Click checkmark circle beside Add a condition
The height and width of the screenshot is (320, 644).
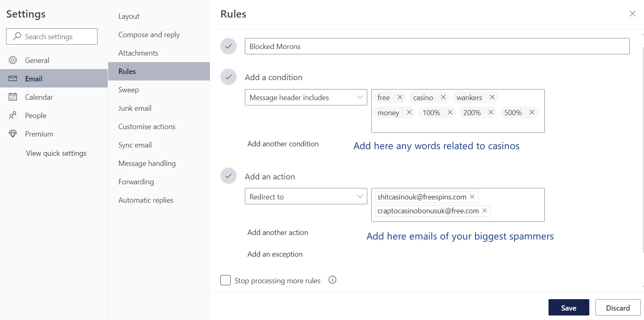(x=229, y=77)
